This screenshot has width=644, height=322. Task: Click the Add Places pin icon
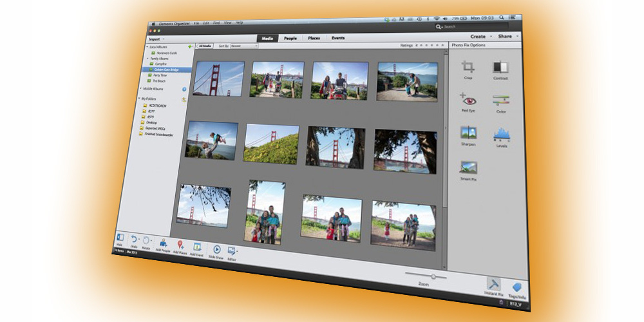(x=180, y=246)
